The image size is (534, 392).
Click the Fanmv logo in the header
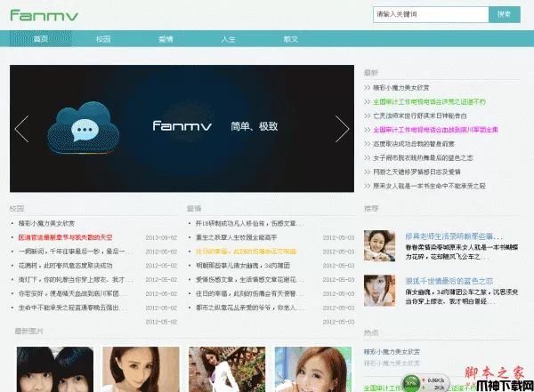[44, 15]
